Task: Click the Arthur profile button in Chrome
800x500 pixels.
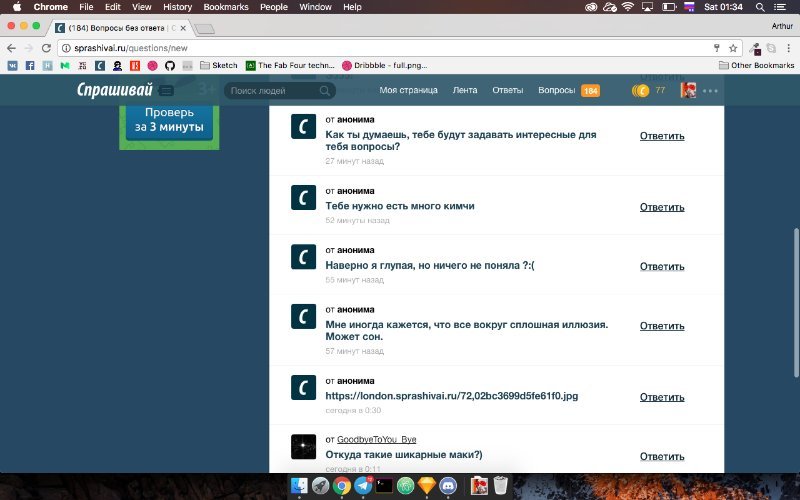Action: [x=782, y=26]
